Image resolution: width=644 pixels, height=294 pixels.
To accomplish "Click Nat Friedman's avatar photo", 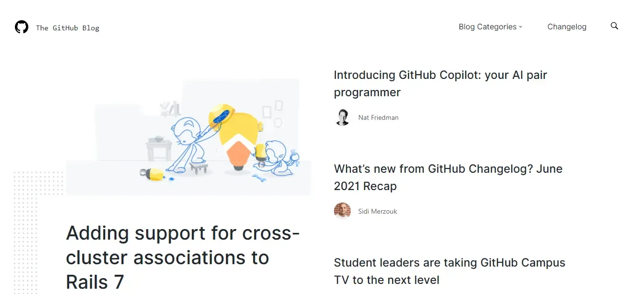I will (x=342, y=117).
